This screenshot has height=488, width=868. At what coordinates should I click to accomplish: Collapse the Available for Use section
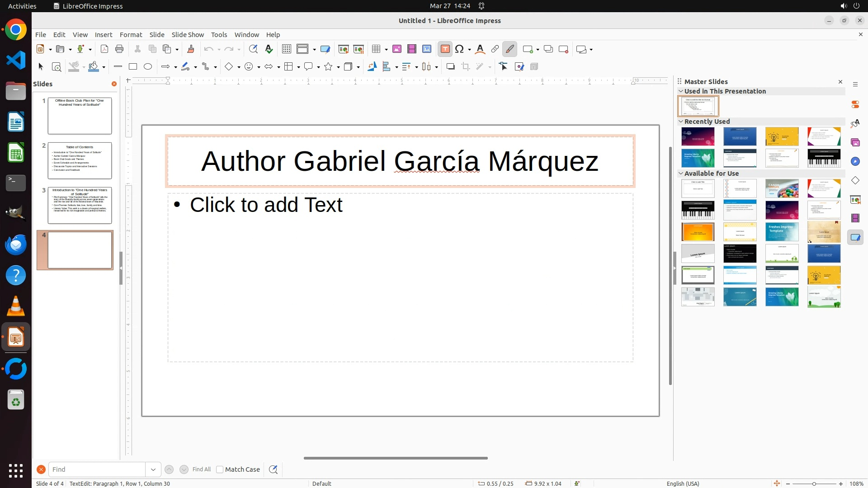point(681,173)
